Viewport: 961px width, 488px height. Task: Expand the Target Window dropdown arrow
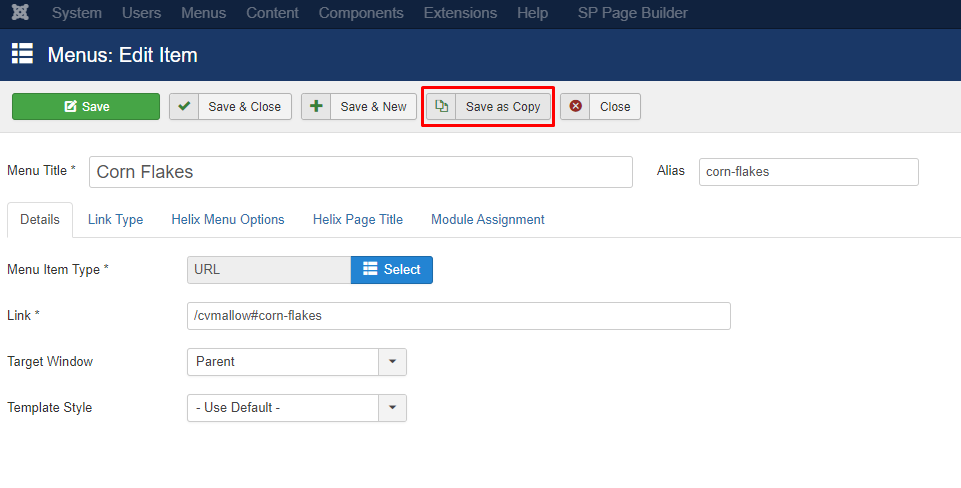tap(392, 362)
